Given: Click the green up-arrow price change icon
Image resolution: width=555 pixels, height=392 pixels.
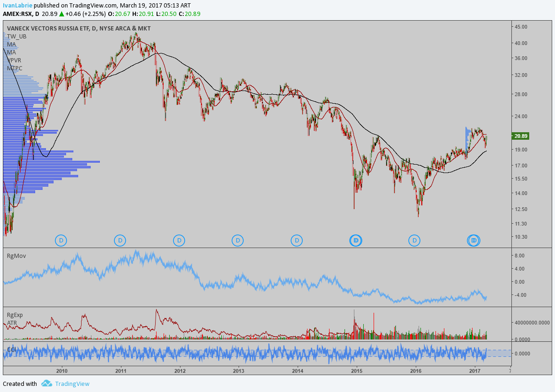Looking at the screenshot, I should click(61, 14).
